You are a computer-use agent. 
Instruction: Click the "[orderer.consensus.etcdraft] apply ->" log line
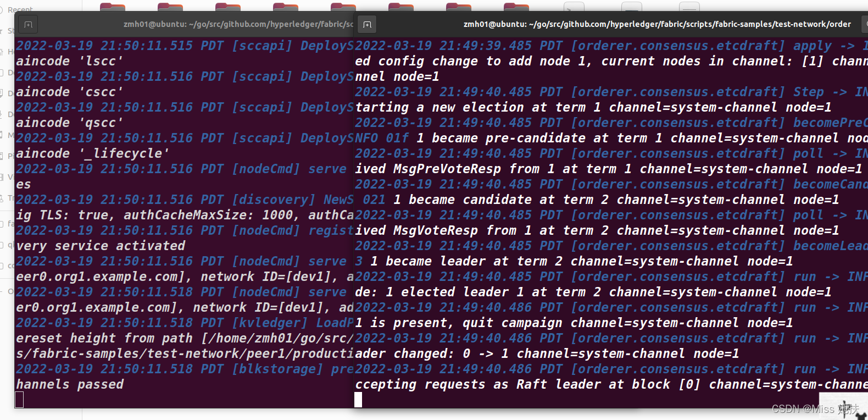coord(611,46)
